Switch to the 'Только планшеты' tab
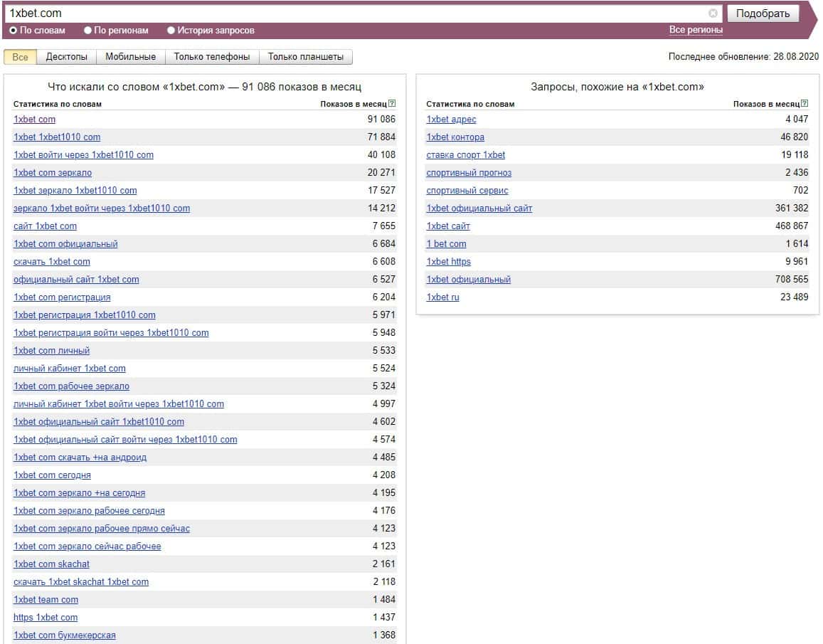 pos(305,57)
